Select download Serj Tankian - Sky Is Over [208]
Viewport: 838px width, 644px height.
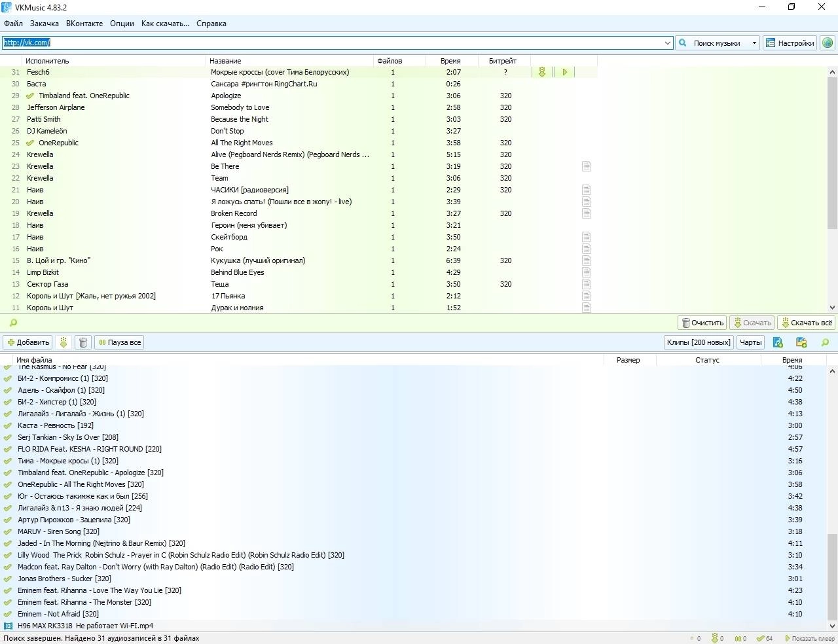coord(68,437)
